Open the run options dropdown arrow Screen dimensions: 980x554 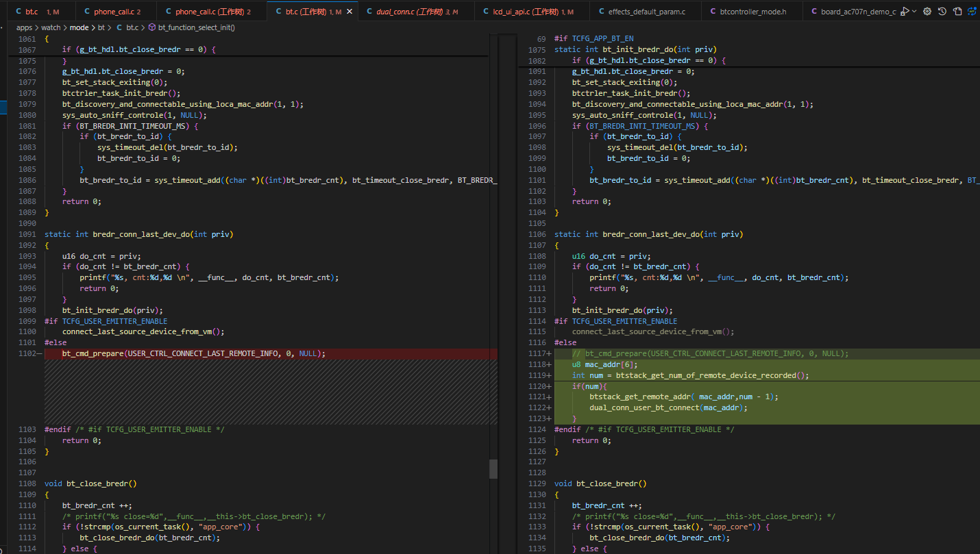pyautogui.click(x=914, y=12)
